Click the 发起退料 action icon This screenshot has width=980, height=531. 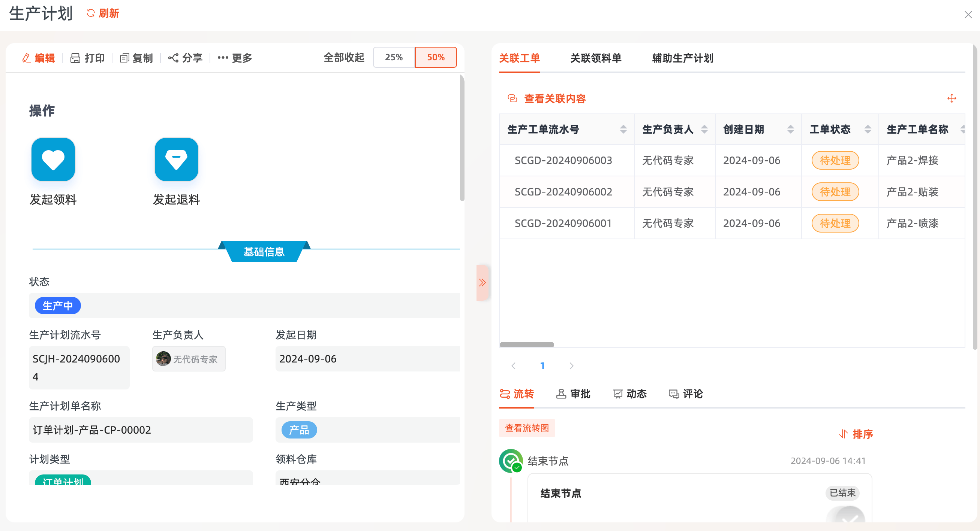point(176,159)
